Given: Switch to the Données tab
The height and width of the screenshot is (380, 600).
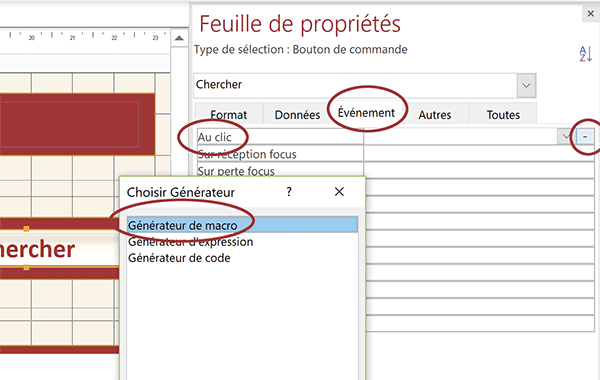Looking at the screenshot, I should coord(297,115).
